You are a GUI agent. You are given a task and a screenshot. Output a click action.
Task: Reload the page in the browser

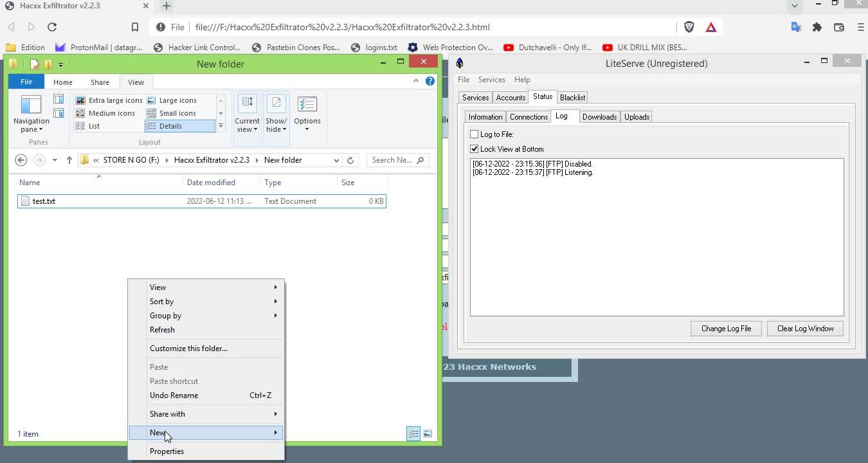point(52,27)
